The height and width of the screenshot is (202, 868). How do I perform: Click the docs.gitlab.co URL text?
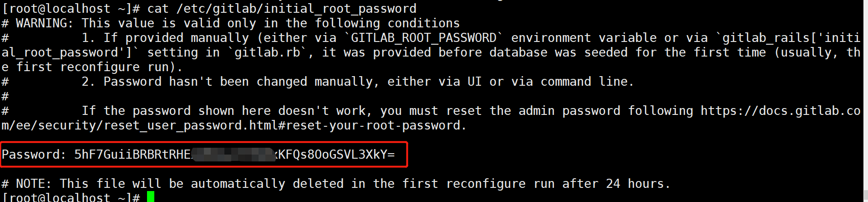click(x=780, y=111)
